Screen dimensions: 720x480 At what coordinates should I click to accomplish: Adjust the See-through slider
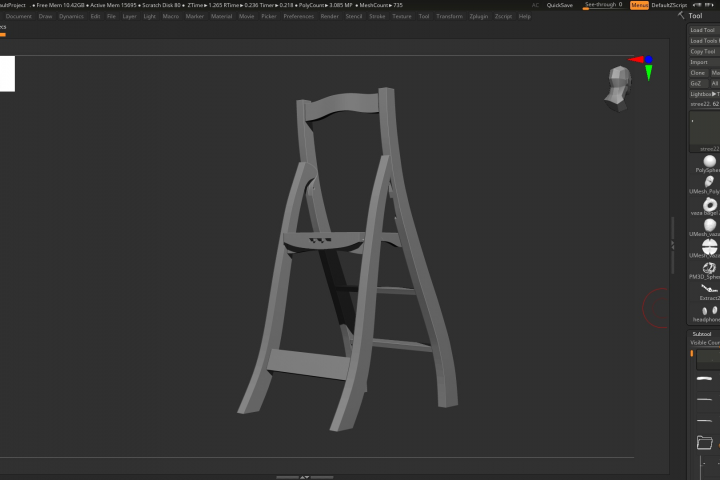(603, 5)
